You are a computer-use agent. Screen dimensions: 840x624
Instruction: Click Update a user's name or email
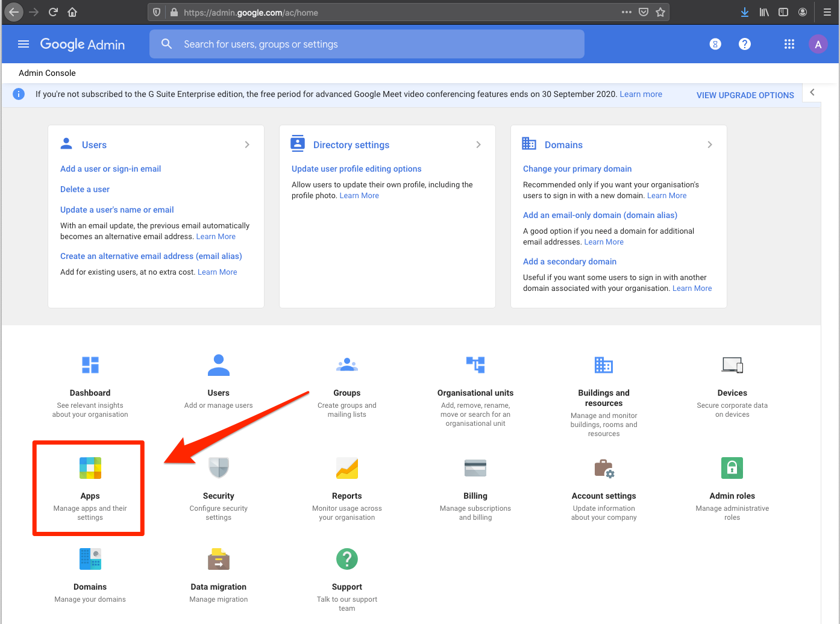click(x=117, y=210)
